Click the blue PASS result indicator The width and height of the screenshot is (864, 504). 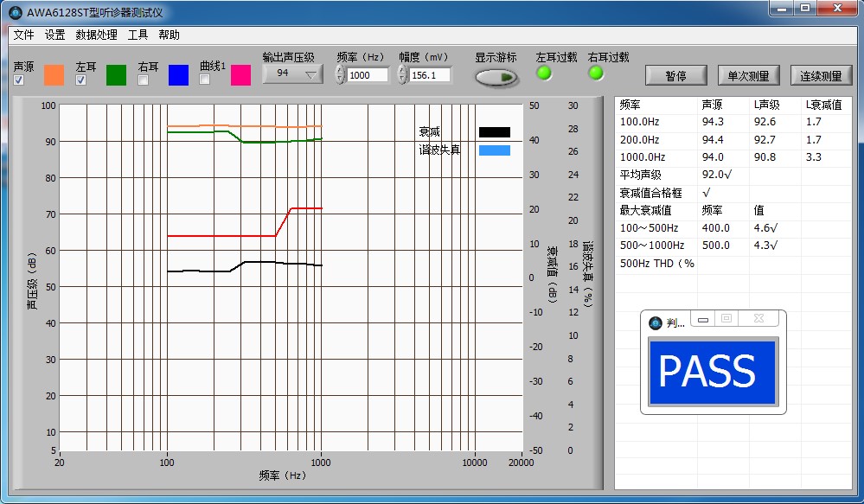point(712,371)
